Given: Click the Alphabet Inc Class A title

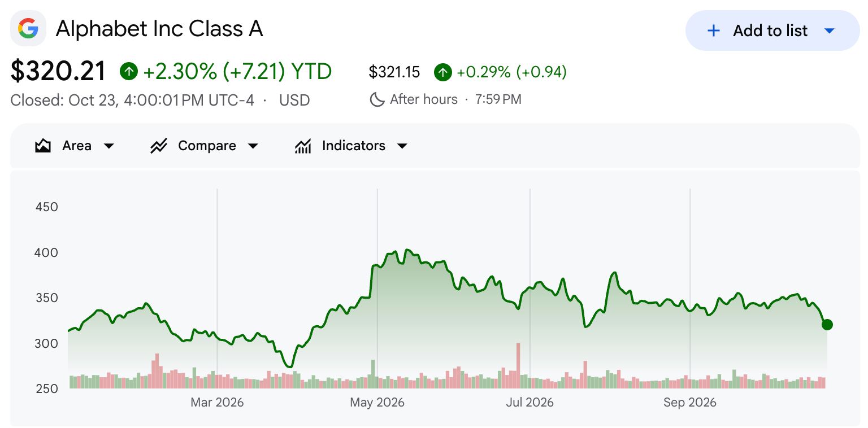Looking at the screenshot, I should (159, 29).
